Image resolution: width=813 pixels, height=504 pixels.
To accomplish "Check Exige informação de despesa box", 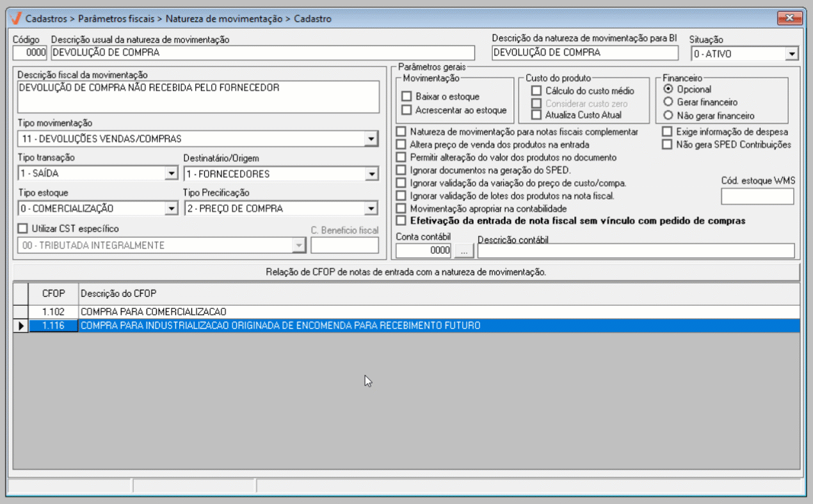I will [x=667, y=132].
